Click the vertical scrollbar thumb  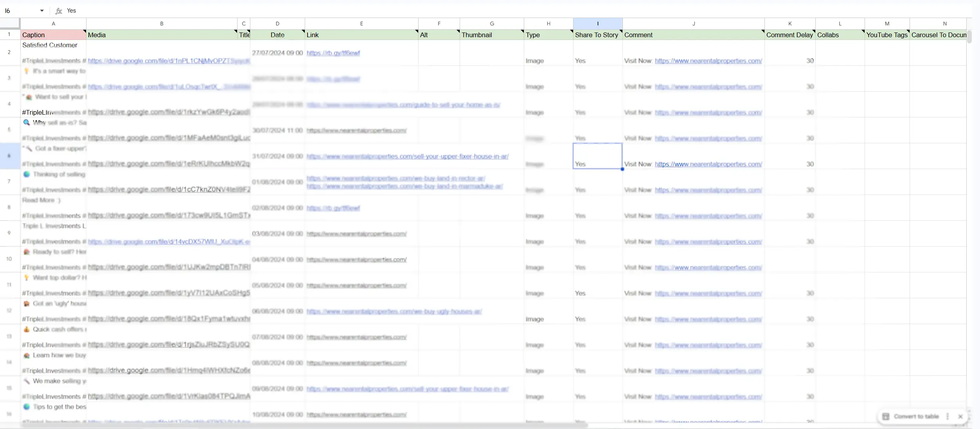click(x=969, y=36)
